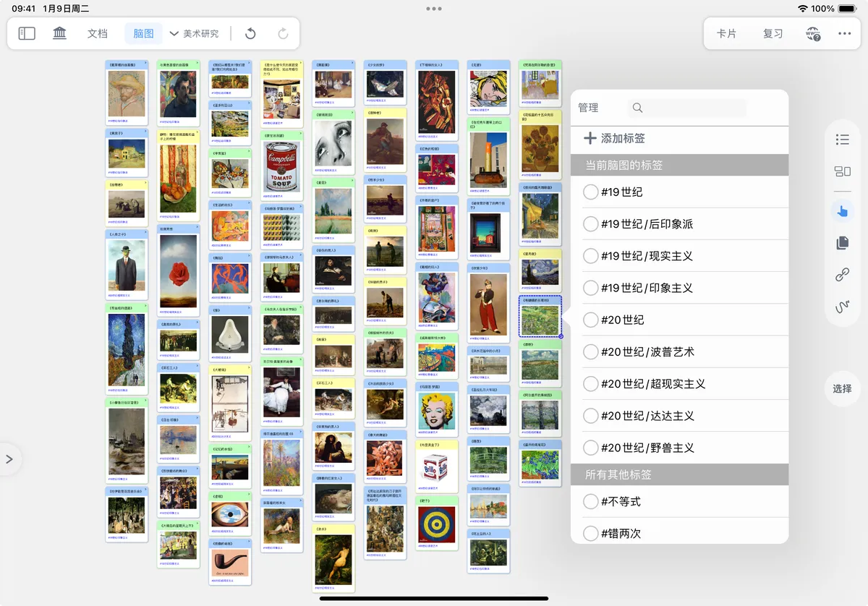Select the eye with clouds card
The width and height of the screenshot is (868, 606).
coord(230,513)
